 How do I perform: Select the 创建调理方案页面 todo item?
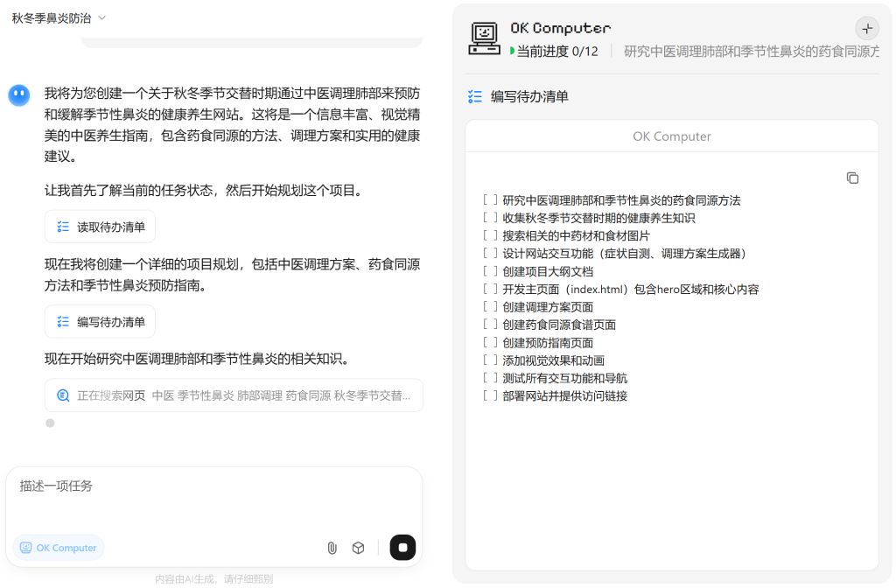click(548, 307)
